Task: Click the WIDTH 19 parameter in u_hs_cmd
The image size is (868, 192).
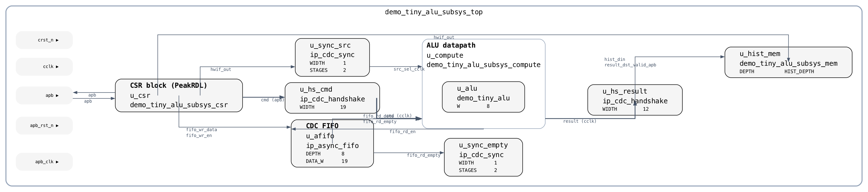Action: click(x=323, y=107)
